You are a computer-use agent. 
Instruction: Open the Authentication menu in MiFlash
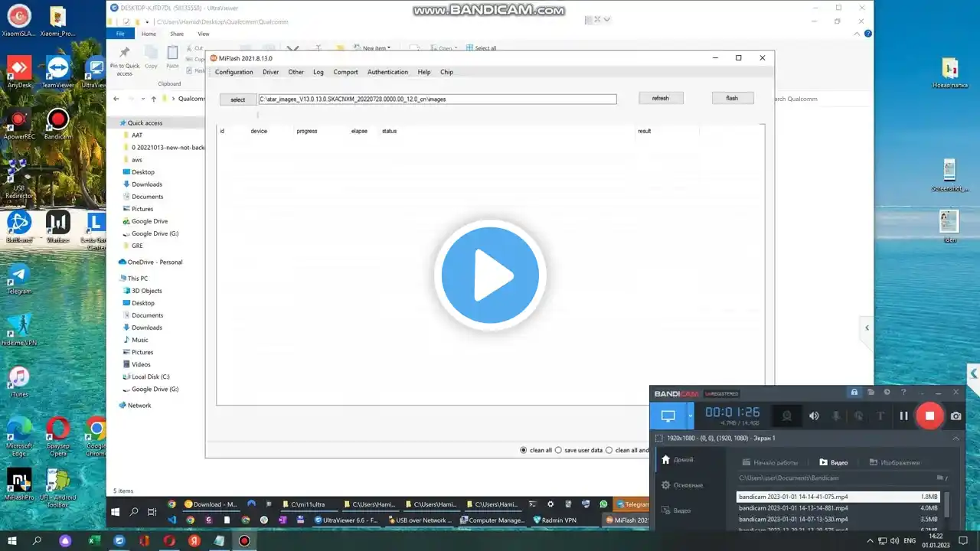(387, 72)
